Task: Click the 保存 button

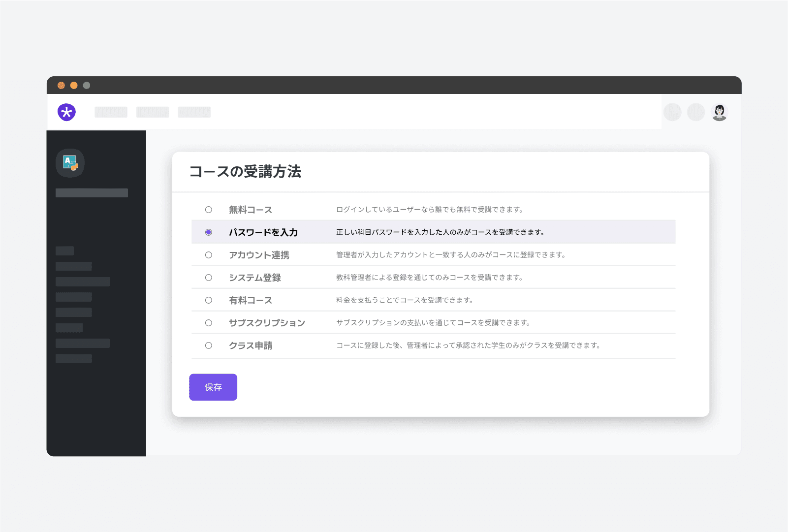Action: click(x=213, y=387)
